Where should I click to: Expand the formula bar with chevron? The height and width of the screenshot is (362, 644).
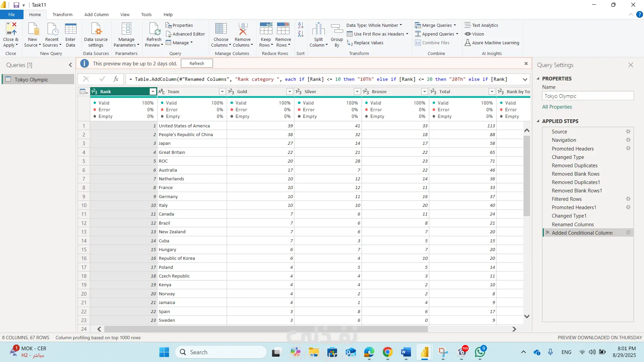click(525, 79)
